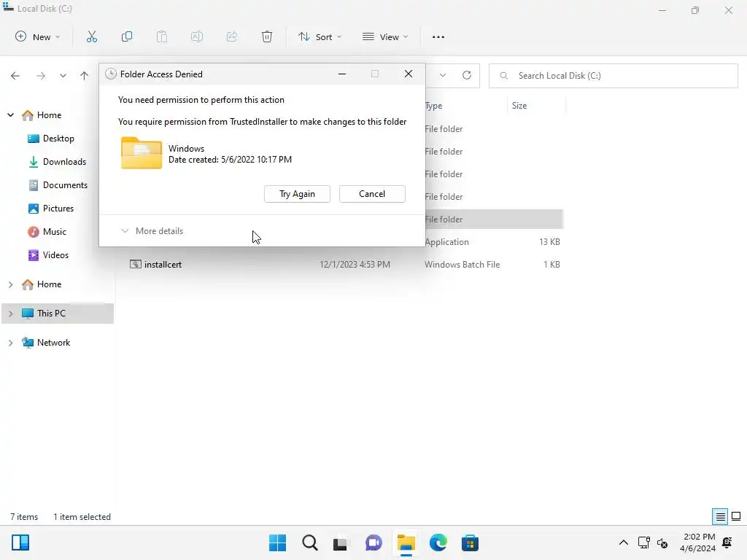The height and width of the screenshot is (560, 747).
Task: Show hidden system tray icons
Action: 623,542
